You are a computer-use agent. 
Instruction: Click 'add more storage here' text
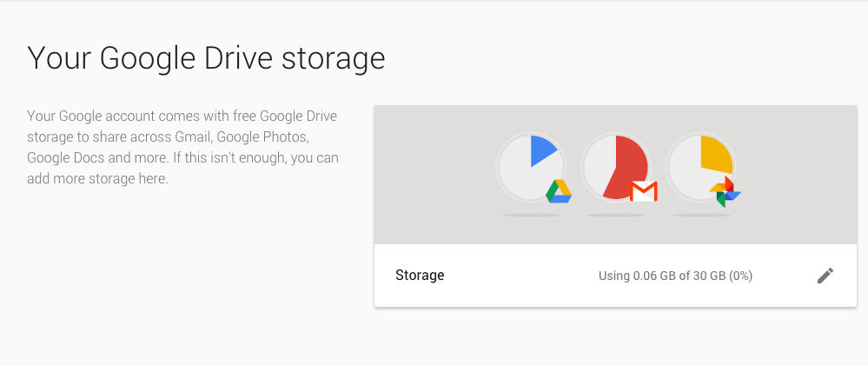click(x=96, y=179)
